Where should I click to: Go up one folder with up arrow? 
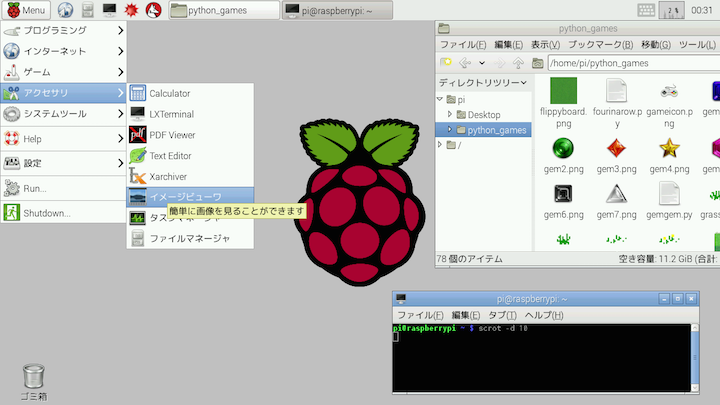518,62
